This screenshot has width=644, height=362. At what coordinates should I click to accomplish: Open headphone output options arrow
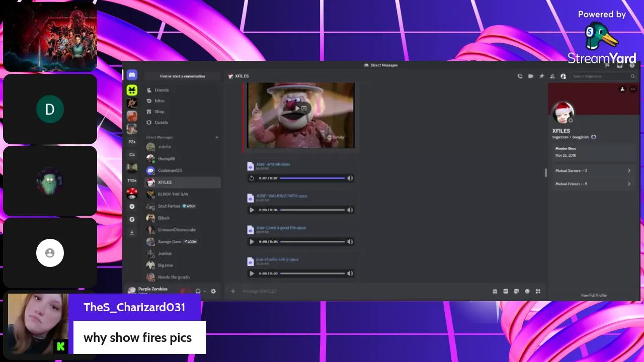(205, 291)
